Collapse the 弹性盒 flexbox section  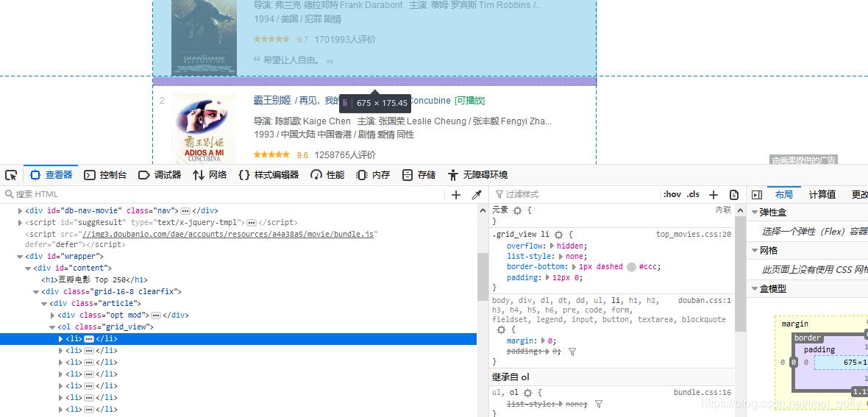click(x=755, y=212)
